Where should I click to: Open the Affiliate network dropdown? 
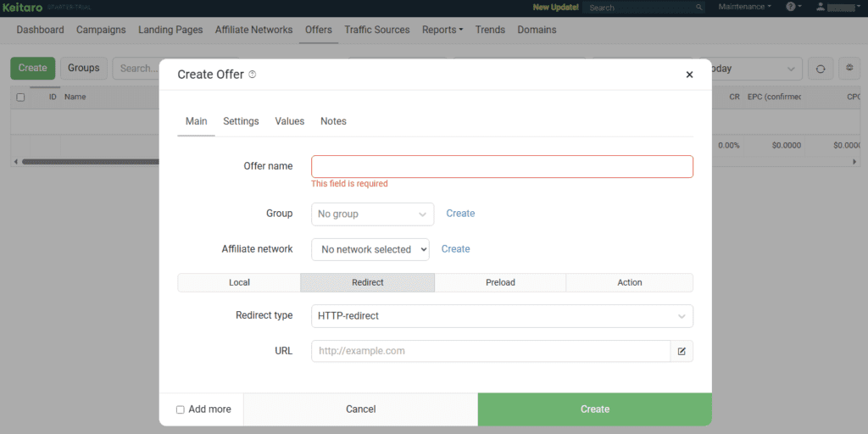coord(370,249)
